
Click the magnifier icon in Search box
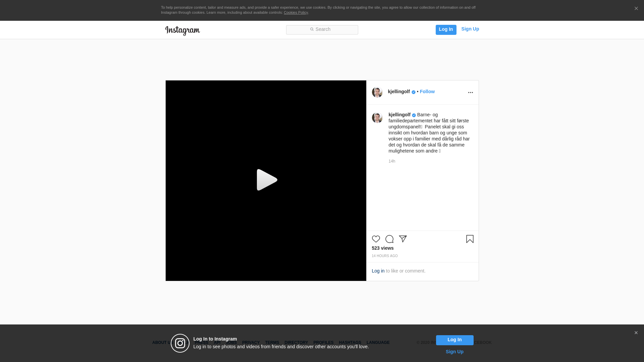coord(312,29)
